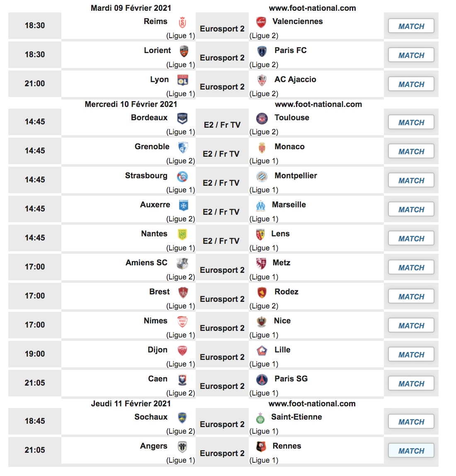Click the Sochaux team name

pos(151,417)
